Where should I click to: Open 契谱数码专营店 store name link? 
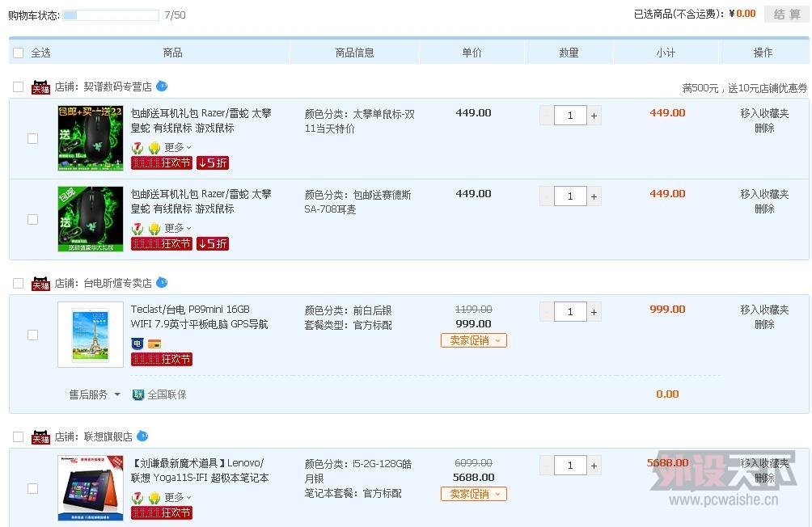117,87
